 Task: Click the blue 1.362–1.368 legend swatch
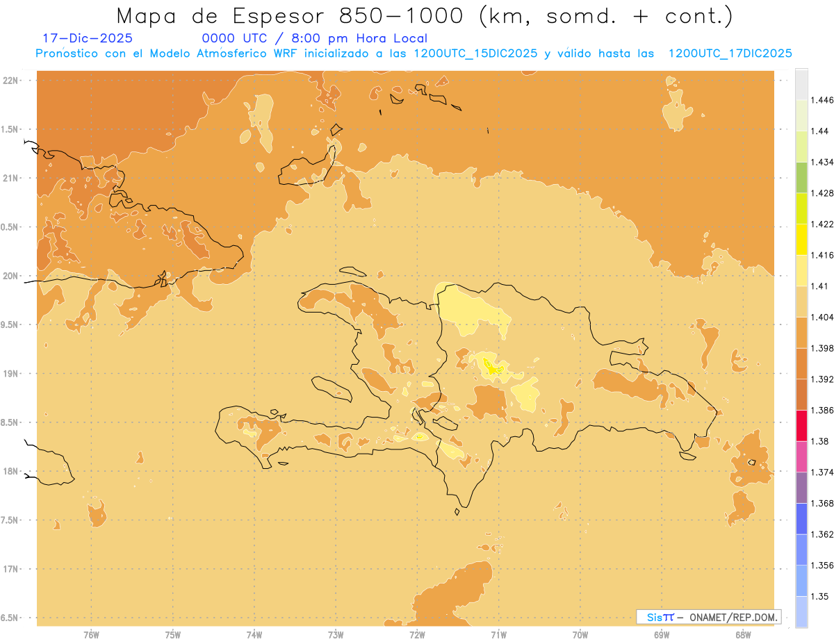coord(801,518)
